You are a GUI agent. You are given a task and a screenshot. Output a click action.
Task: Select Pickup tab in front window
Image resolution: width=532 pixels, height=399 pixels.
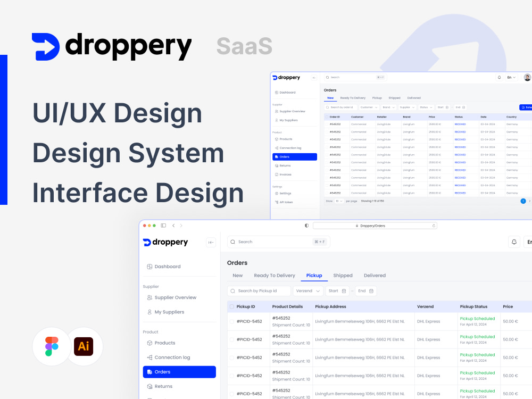click(314, 276)
